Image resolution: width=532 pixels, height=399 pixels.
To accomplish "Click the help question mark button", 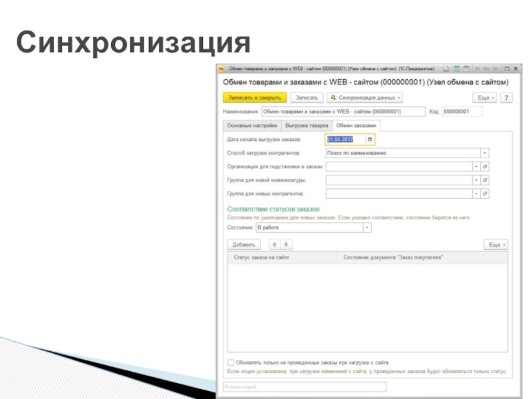I will [x=506, y=98].
